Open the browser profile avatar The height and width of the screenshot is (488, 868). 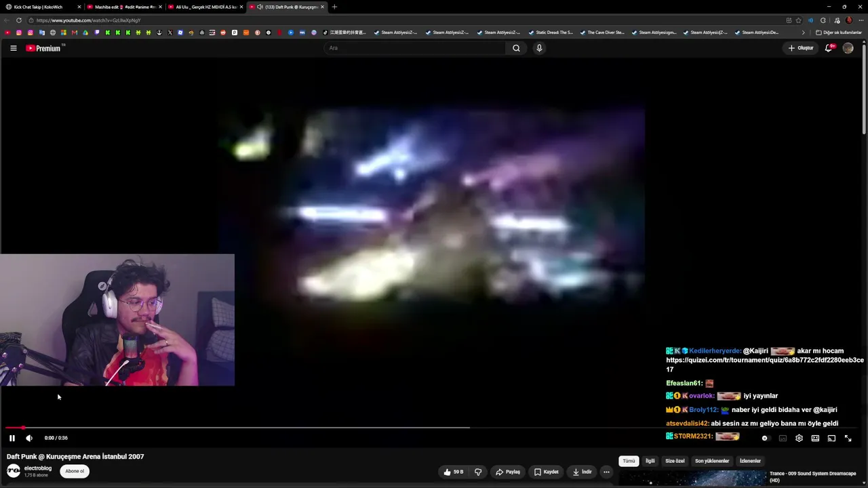pyautogui.click(x=849, y=20)
